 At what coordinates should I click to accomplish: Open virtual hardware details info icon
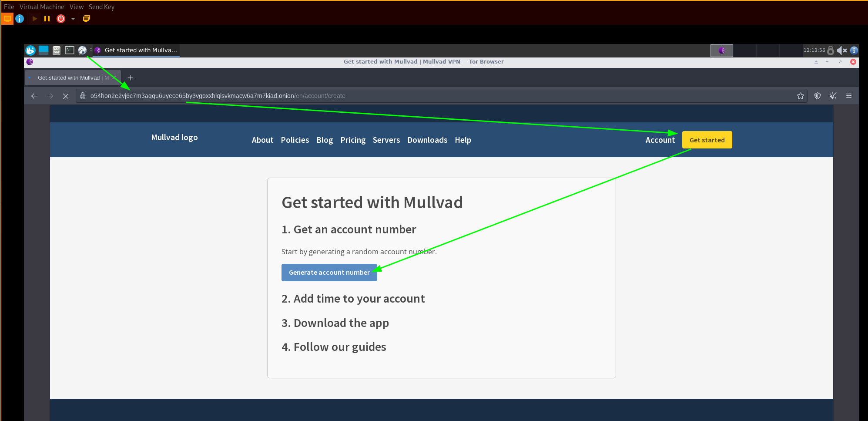[x=20, y=19]
